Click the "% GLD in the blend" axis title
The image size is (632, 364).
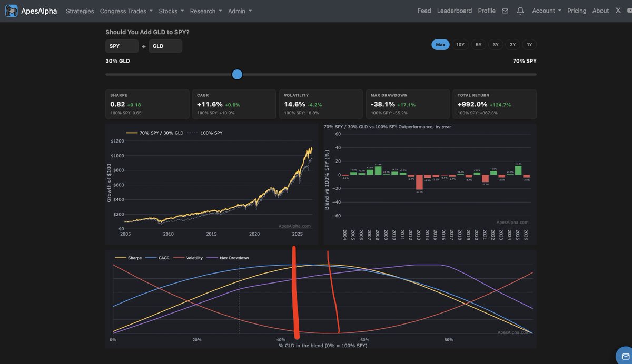click(x=323, y=345)
